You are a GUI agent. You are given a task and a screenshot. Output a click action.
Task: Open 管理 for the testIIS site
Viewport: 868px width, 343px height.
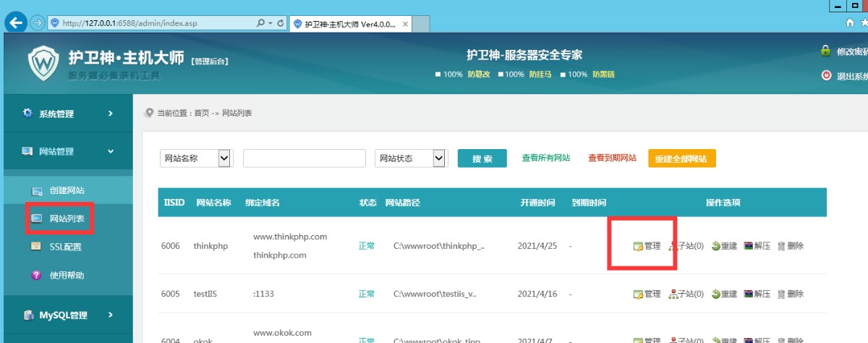point(647,295)
